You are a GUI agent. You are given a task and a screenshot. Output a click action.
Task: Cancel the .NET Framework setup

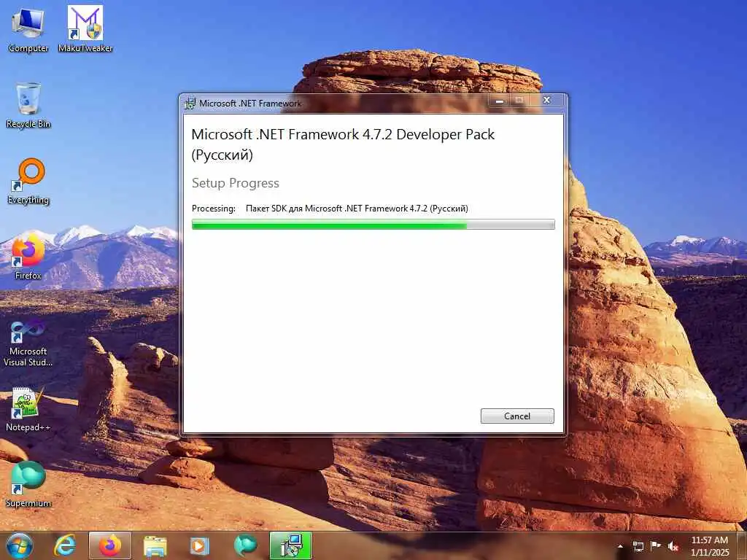point(517,416)
